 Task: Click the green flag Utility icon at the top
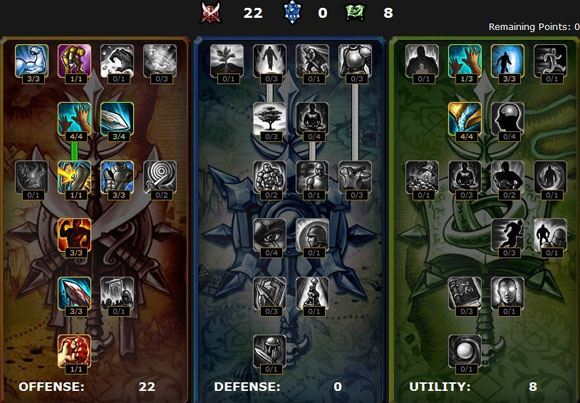pos(355,13)
